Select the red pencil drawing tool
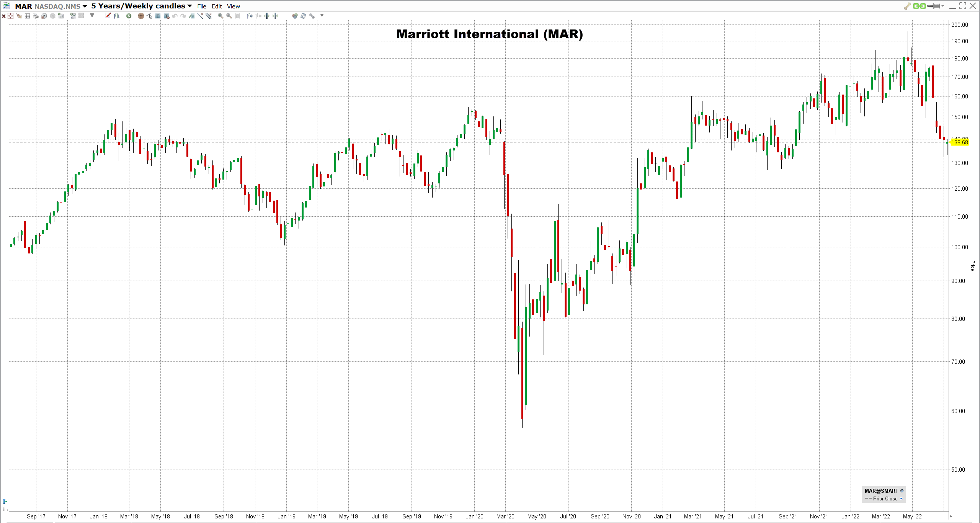This screenshot has height=523, width=980. pos(108,16)
